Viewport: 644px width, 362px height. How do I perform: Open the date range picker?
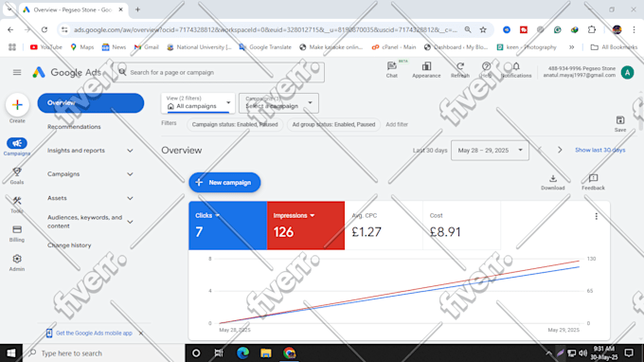pyautogui.click(x=490, y=151)
